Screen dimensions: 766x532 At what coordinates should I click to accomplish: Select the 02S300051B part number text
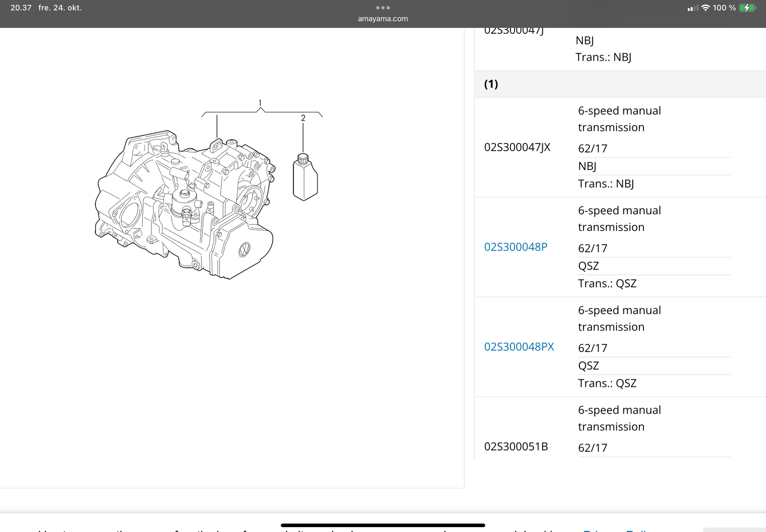(516, 447)
